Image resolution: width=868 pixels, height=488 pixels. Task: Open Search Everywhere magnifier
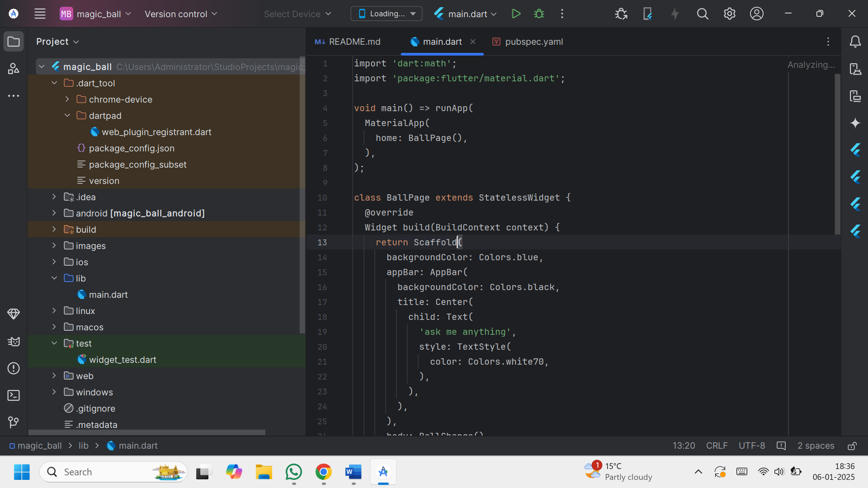click(703, 14)
